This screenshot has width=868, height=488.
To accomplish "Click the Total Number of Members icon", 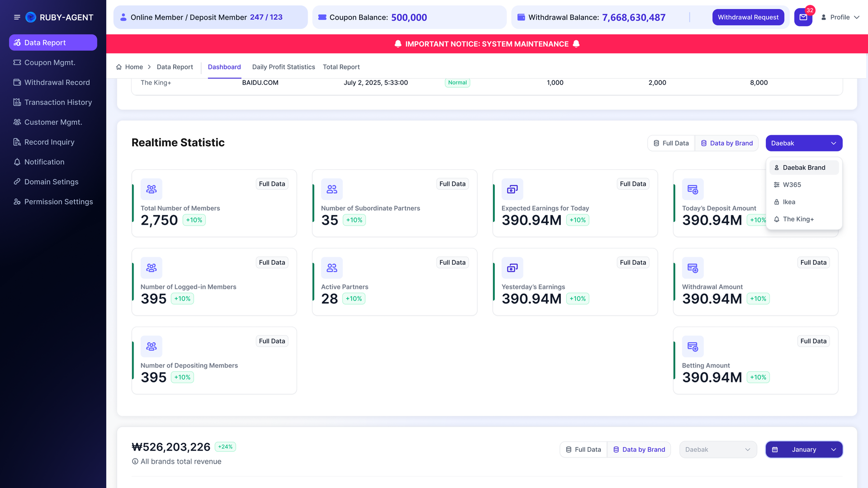I will [151, 189].
